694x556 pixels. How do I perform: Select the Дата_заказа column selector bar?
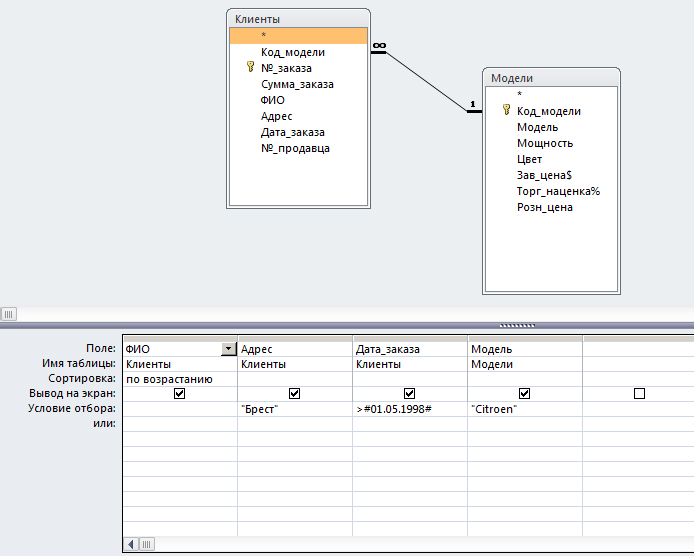coord(410,339)
